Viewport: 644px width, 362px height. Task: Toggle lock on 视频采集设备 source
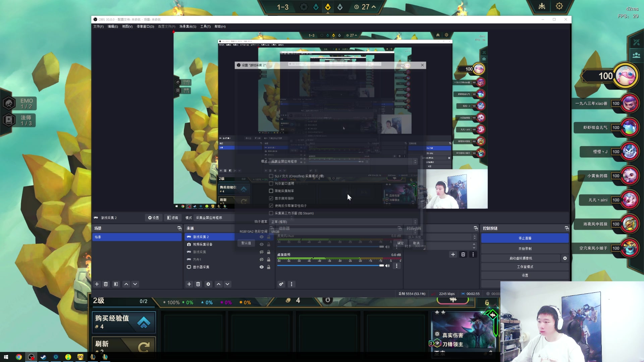pos(269,245)
